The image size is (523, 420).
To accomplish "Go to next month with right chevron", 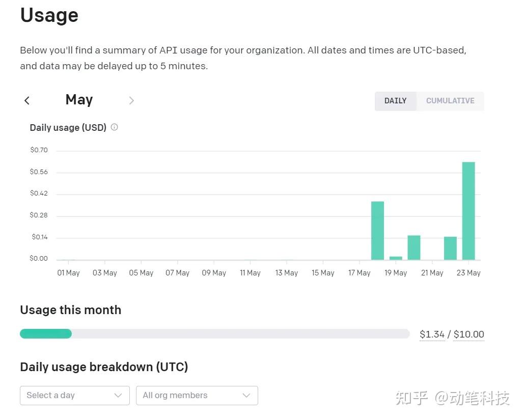I will (131, 100).
